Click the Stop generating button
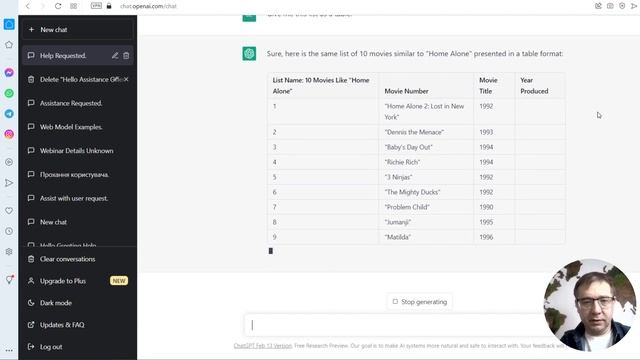The image size is (640, 360). point(420,302)
